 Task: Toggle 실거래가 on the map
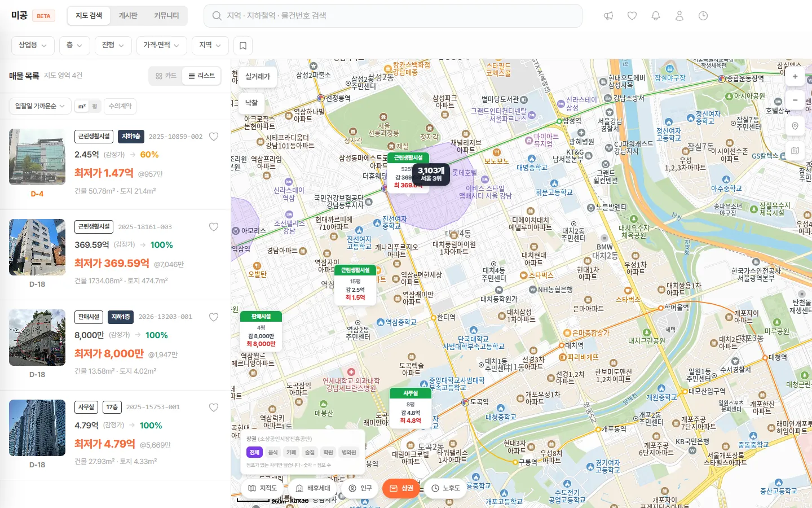point(258,76)
